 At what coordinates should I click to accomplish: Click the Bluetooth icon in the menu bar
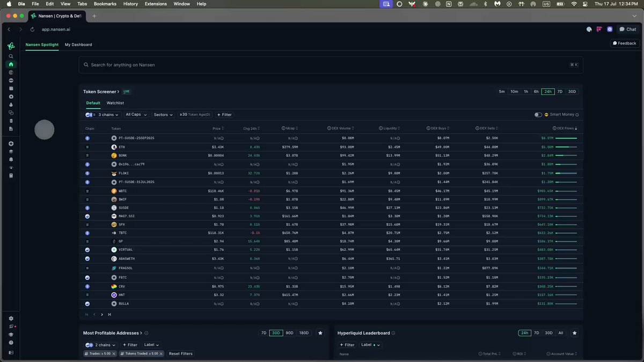click(486, 4)
